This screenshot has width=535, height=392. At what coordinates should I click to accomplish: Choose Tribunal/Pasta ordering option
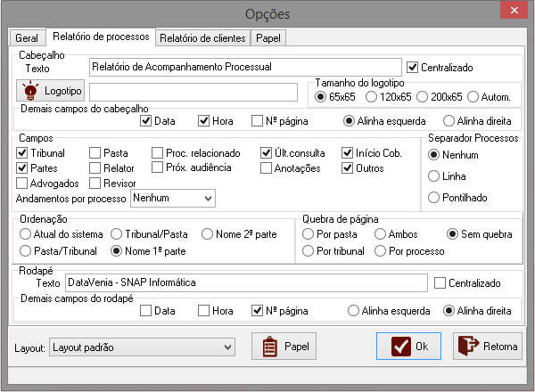115,234
